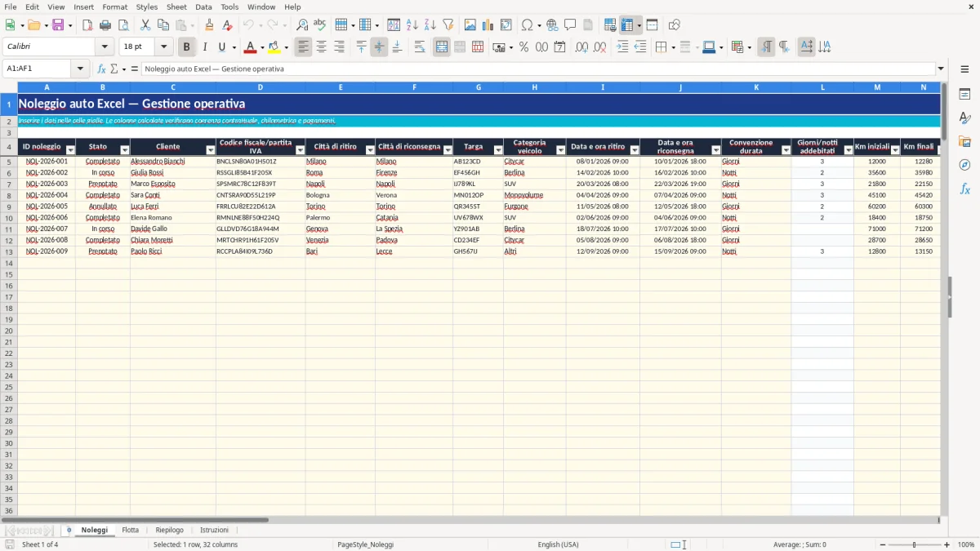Toggle Align Left
This screenshot has height=551, width=980.
(x=304, y=47)
